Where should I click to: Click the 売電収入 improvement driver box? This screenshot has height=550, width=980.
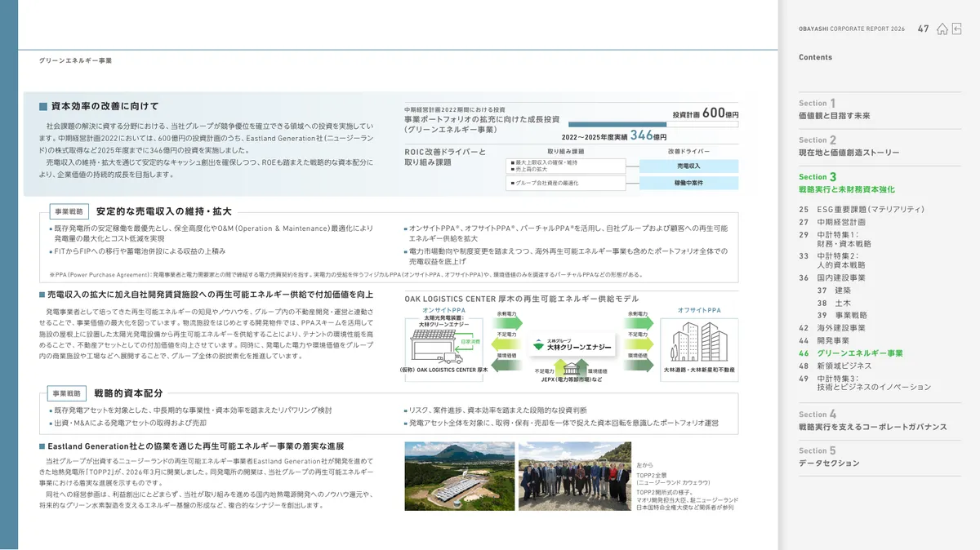click(688, 166)
